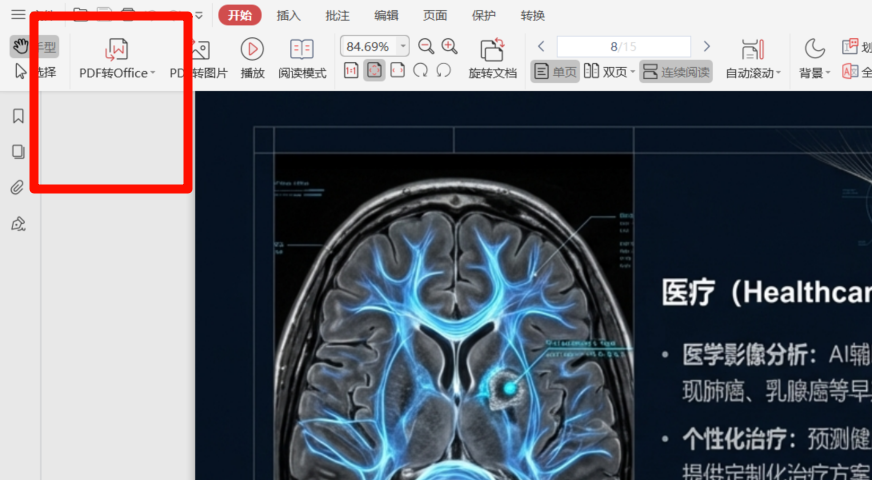Click the brain MRI image on slide

tap(453, 317)
